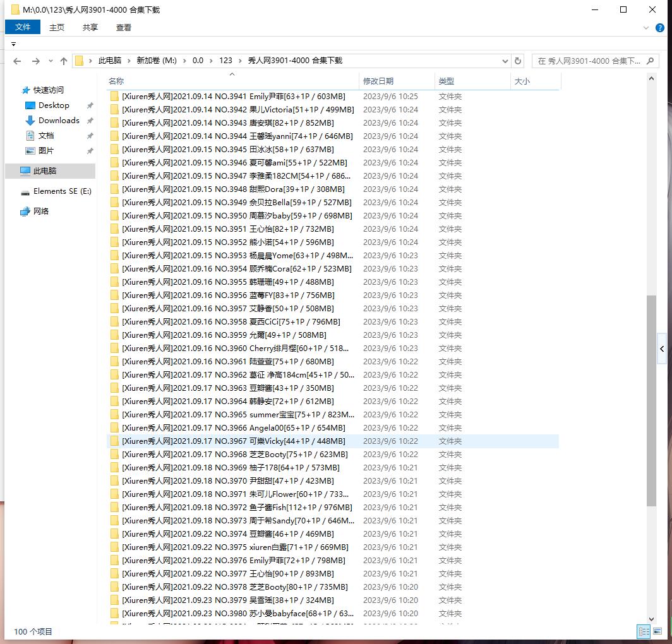The height and width of the screenshot is (644, 672).
Task: Open recent locations dropdown arrow
Action: coord(51,61)
